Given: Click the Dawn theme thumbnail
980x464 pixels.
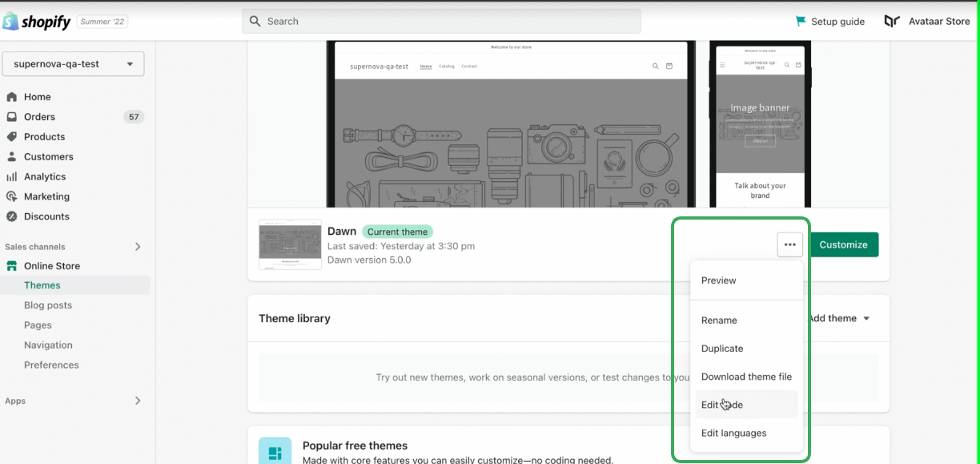Looking at the screenshot, I should 290,244.
